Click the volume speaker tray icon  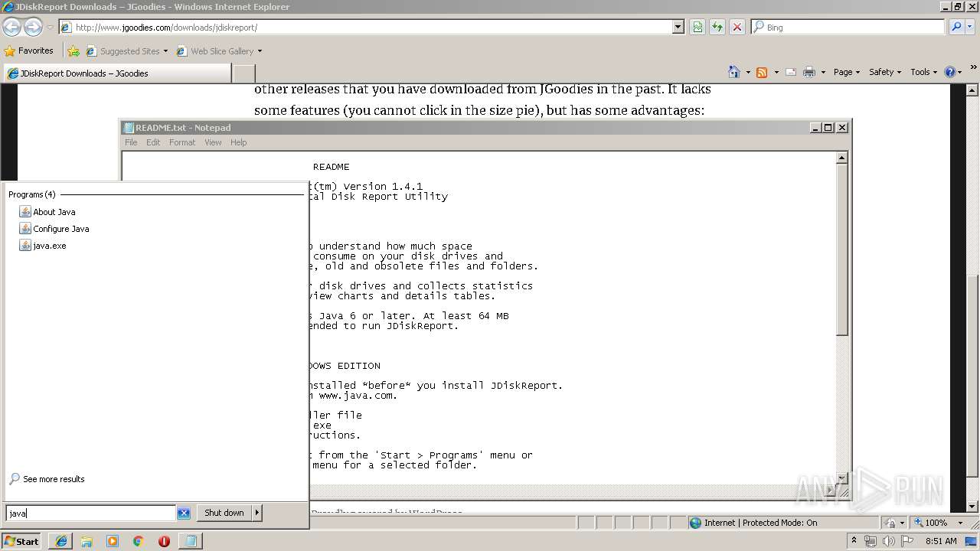pyautogui.click(x=889, y=541)
